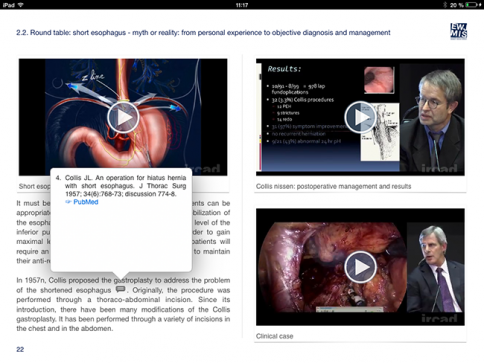Play the short esophagus anatomy video
This screenshot has width=484, height=363.
[123, 117]
